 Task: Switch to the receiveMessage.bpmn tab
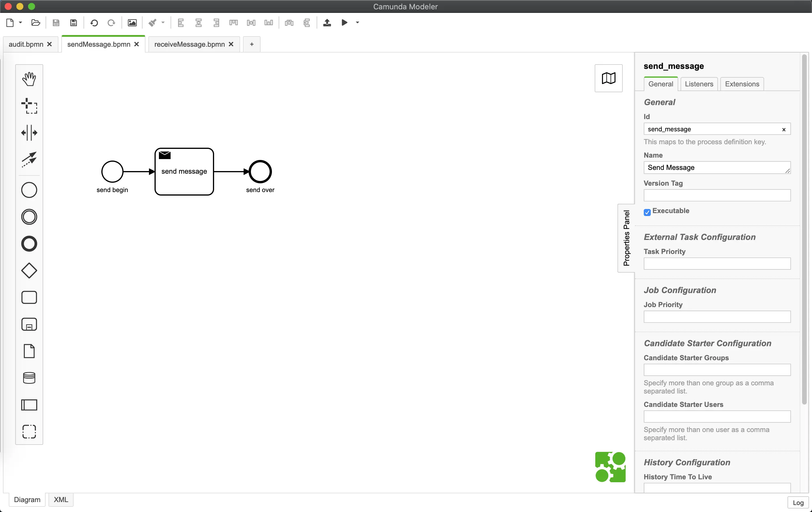coord(190,44)
